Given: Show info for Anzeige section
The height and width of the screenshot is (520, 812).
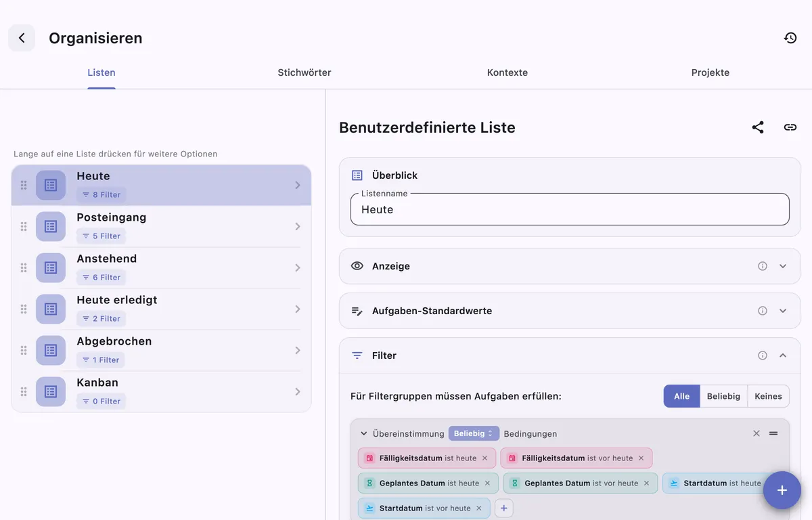Looking at the screenshot, I should tap(763, 266).
